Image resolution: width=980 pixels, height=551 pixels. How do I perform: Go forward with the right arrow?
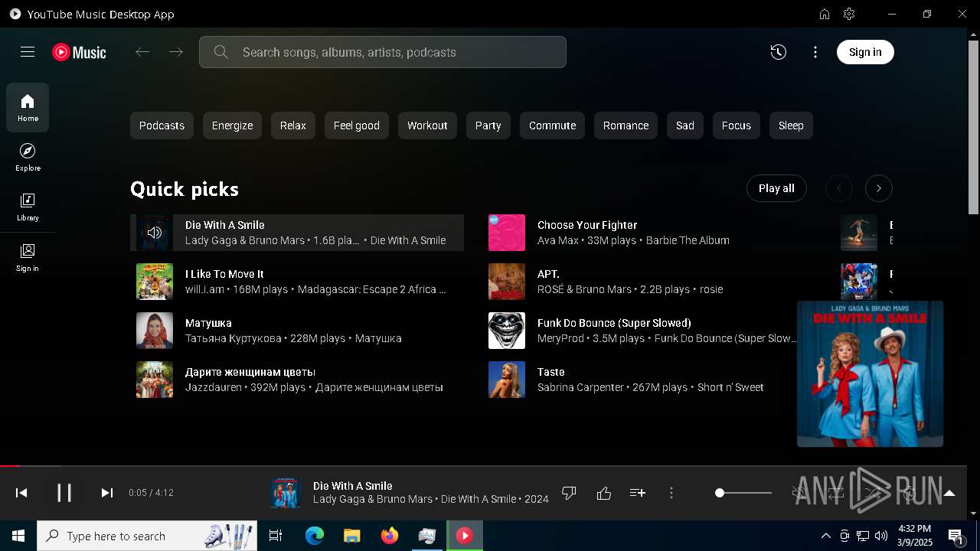coord(176,52)
